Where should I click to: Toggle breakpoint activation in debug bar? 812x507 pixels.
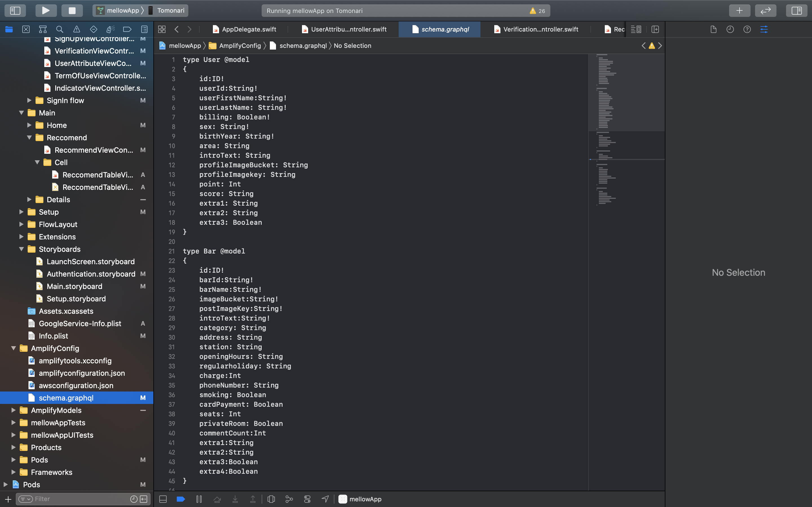[x=181, y=499]
